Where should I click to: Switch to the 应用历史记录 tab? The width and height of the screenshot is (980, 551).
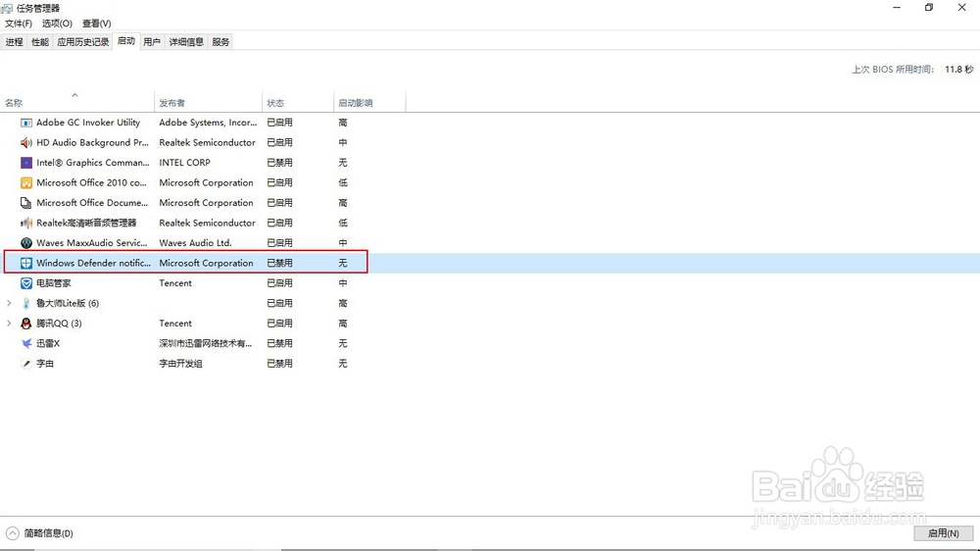point(83,42)
